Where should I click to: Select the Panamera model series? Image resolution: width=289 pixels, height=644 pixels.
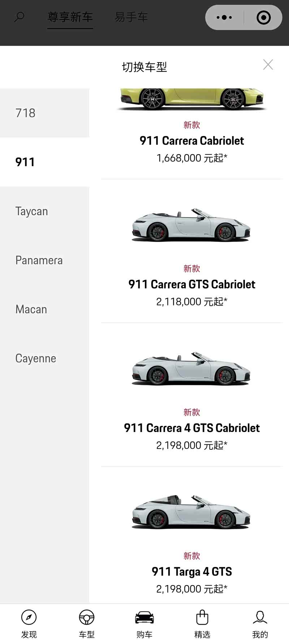(44, 260)
